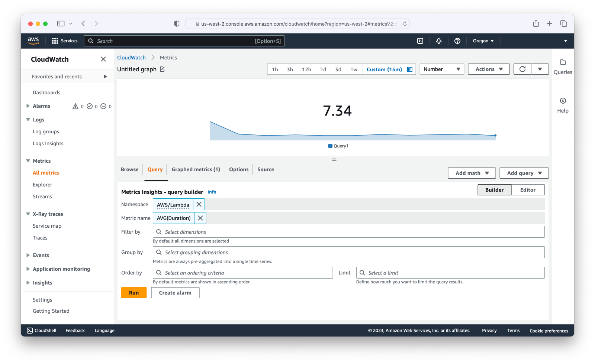This screenshot has width=595, height=364.
Task: Open the Actions dropdown
Action: click(x=489, y=69)
